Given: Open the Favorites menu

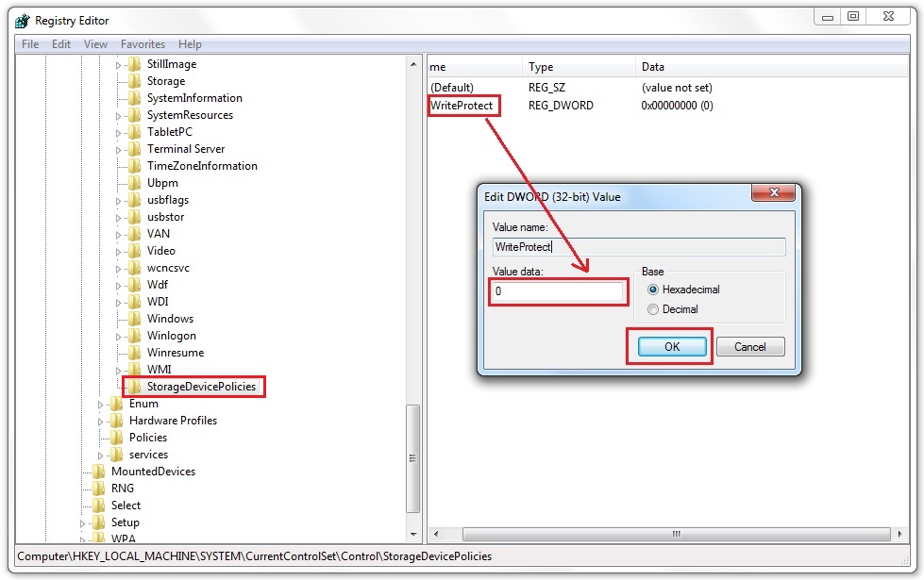Looking at the screenshot, I should pos(143,44).
